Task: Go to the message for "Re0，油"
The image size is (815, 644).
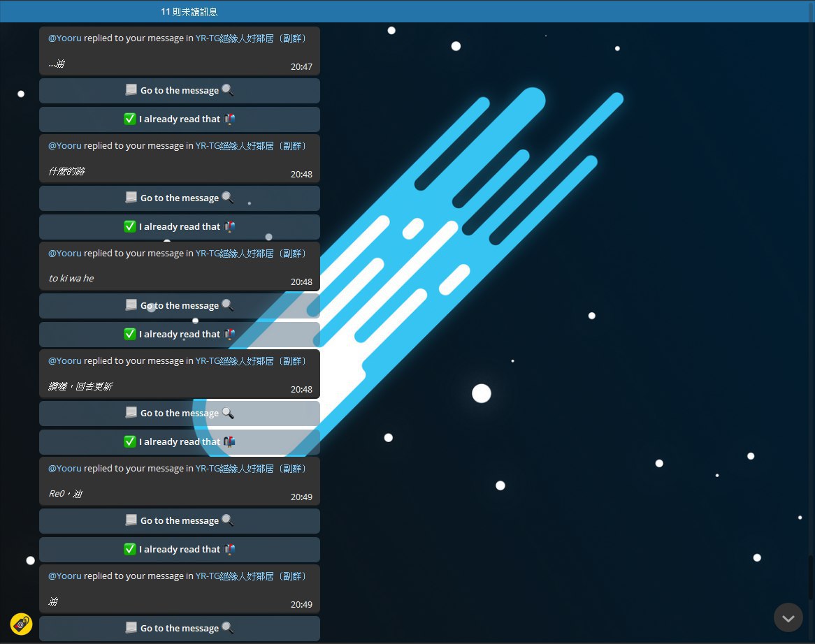Action: tap(180, 521)
